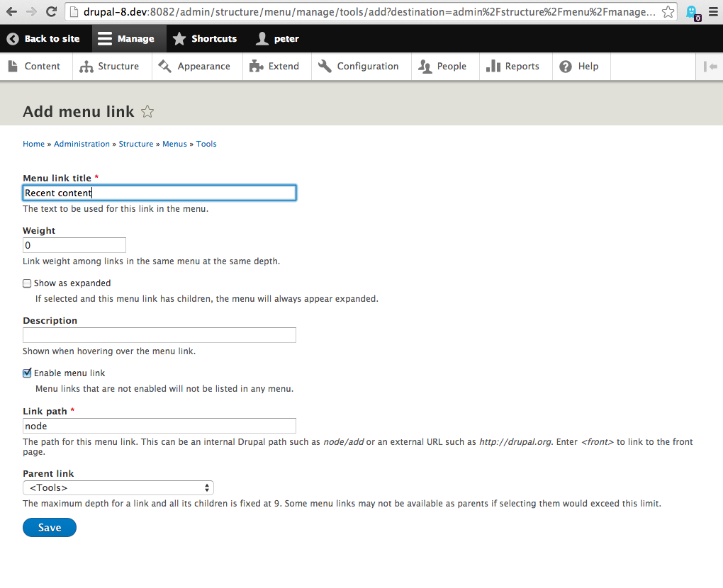723x588 pixels.
Task: Go to Structure breadcrumb link
Action: tap(136, 144)
